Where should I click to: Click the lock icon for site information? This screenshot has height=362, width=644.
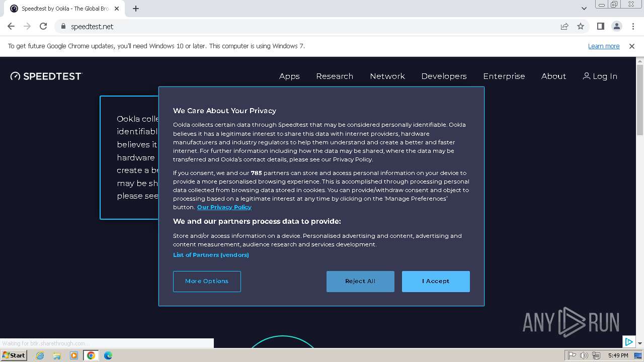(x=63, y=26)
